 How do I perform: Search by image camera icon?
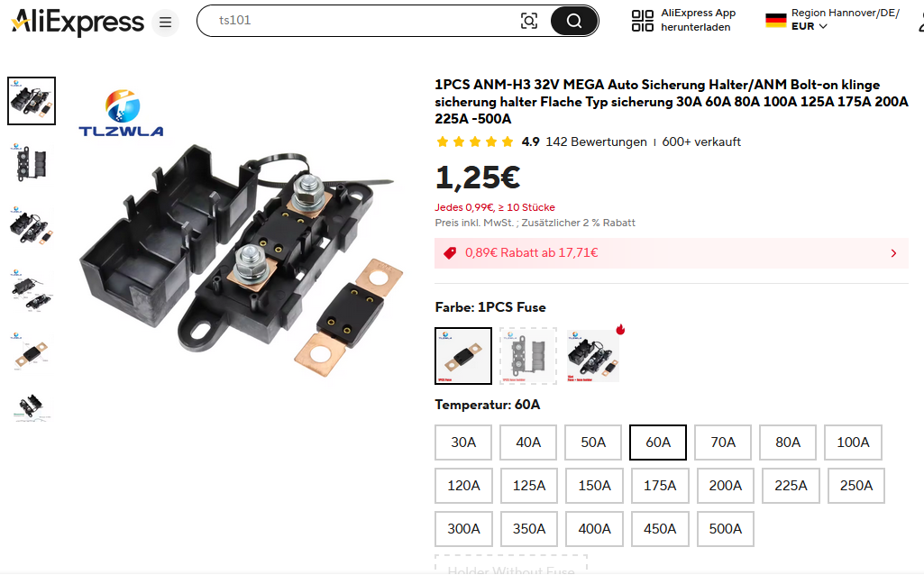(x=529, y=21)
